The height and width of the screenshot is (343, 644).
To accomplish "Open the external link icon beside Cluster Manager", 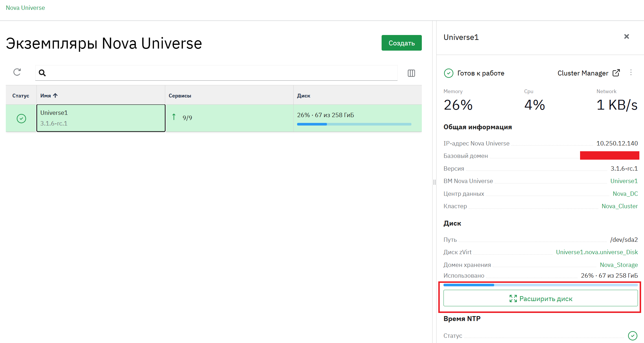I will tap(616, 73).
